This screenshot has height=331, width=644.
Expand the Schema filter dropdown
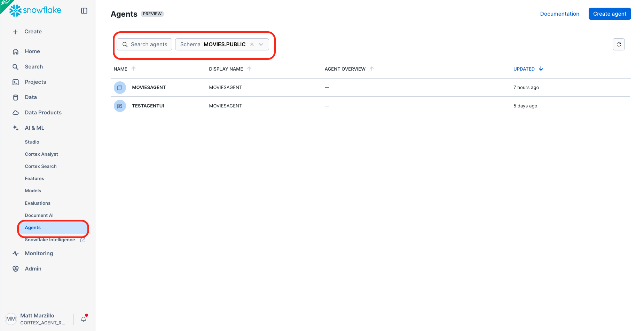coord(261,45)
